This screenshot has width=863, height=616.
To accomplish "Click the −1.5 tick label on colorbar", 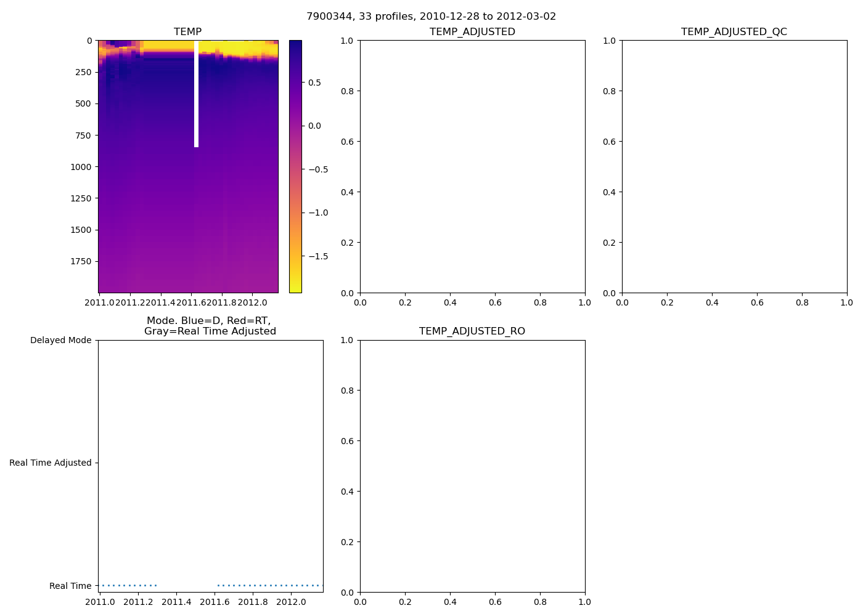I will [x=317, y=256].
